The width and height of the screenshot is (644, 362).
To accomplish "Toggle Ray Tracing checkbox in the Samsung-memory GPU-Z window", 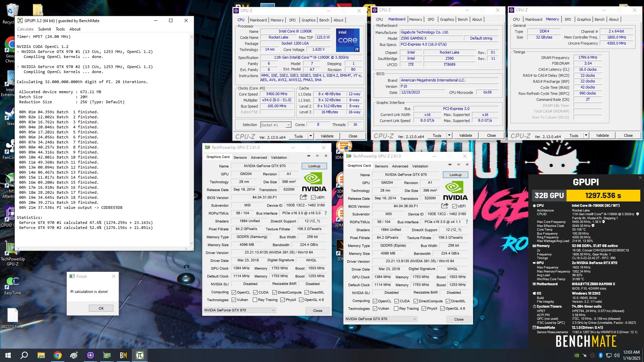I will point(255,300).
